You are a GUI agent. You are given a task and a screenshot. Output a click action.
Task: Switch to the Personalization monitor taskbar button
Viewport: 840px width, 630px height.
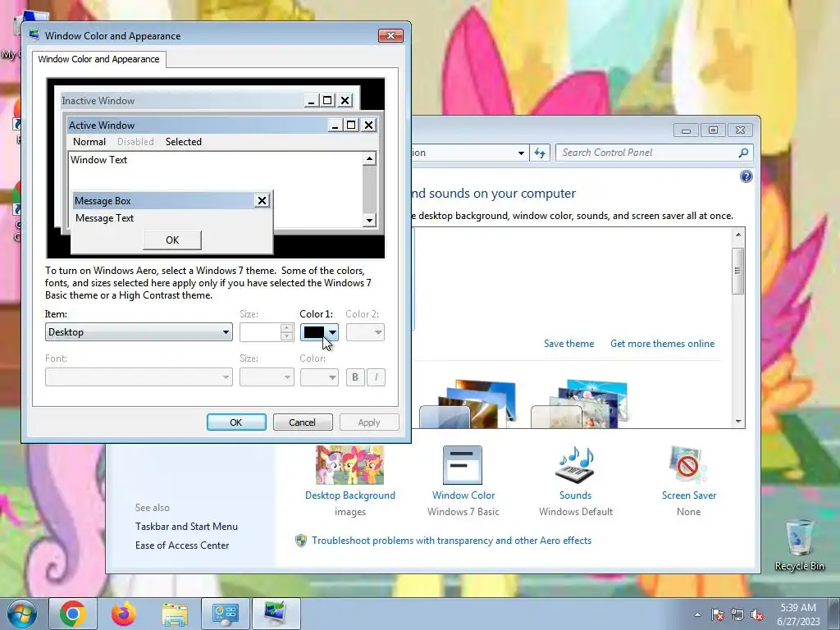click(276, 614)
